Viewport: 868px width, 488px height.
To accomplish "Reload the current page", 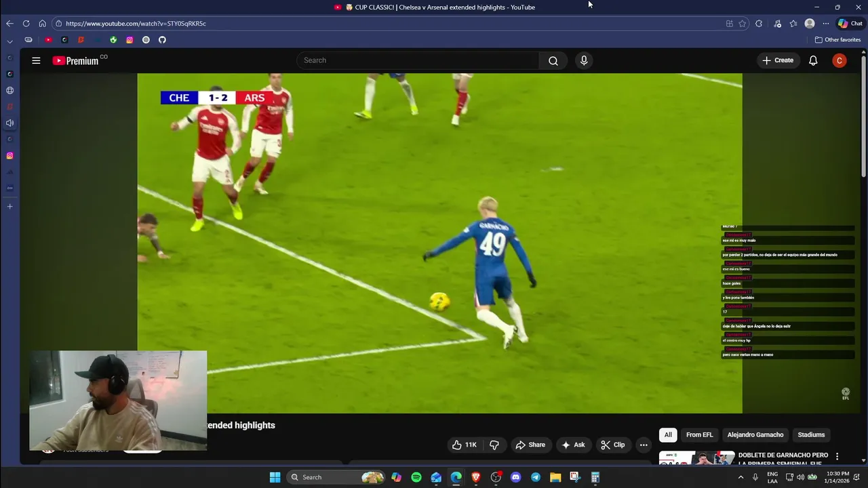I will 26,23.
